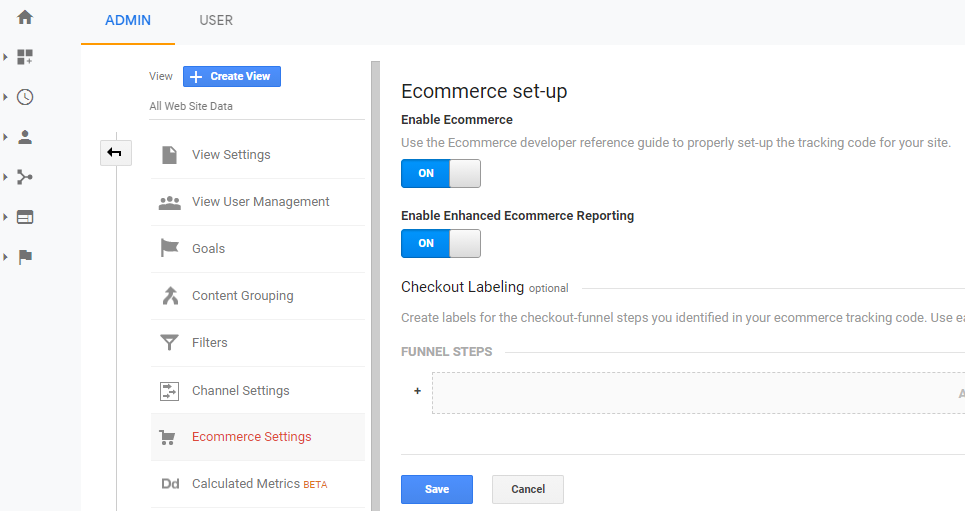Toggle Enable Enhanced Ecommerce Reporting switch
The height and width of the screenshot is (511, 965).
point(440,243)
